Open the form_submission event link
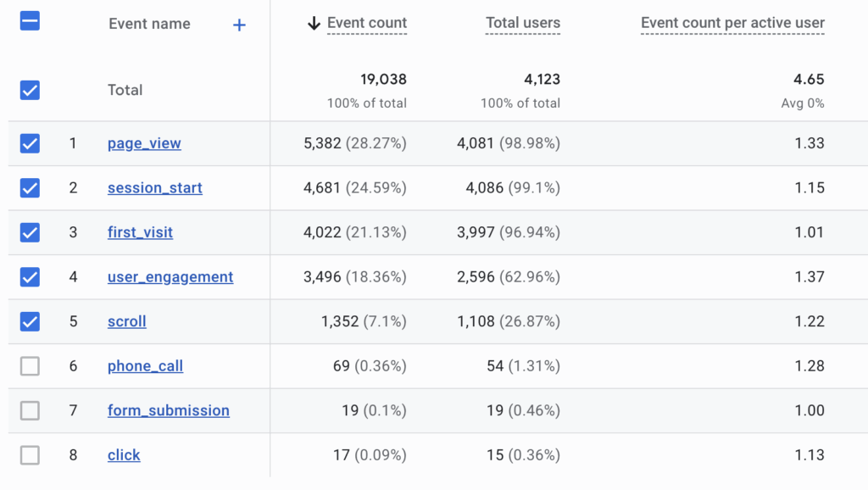 (x=168, y=410)
